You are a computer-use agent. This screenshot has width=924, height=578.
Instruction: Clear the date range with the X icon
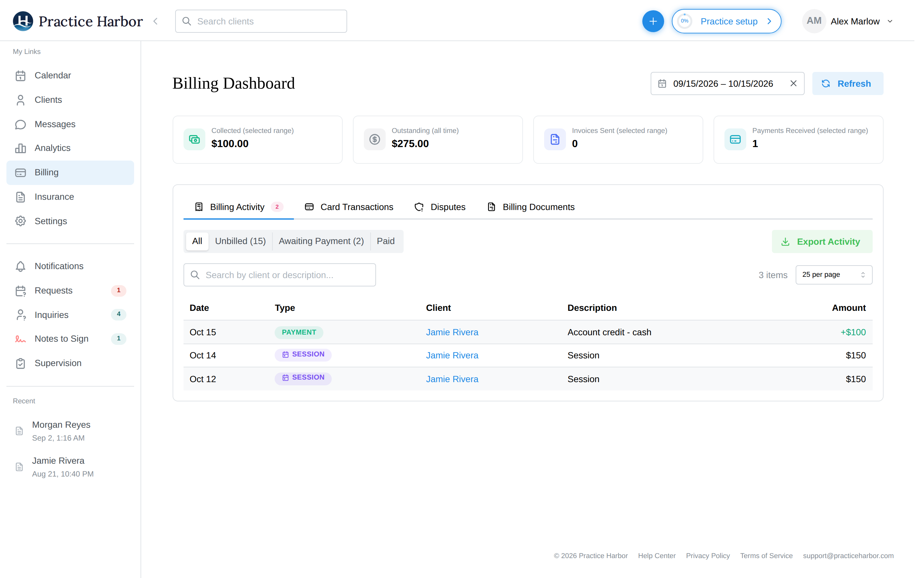coord(793,83)
